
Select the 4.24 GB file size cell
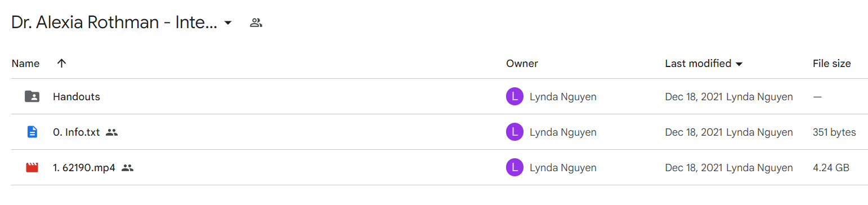(x=831, y=168)
